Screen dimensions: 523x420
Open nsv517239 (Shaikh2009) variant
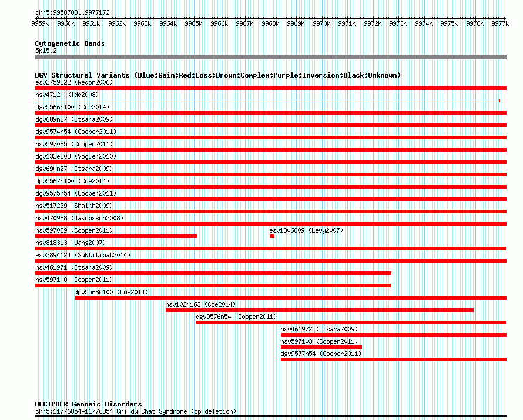click(x=74, y=206)
